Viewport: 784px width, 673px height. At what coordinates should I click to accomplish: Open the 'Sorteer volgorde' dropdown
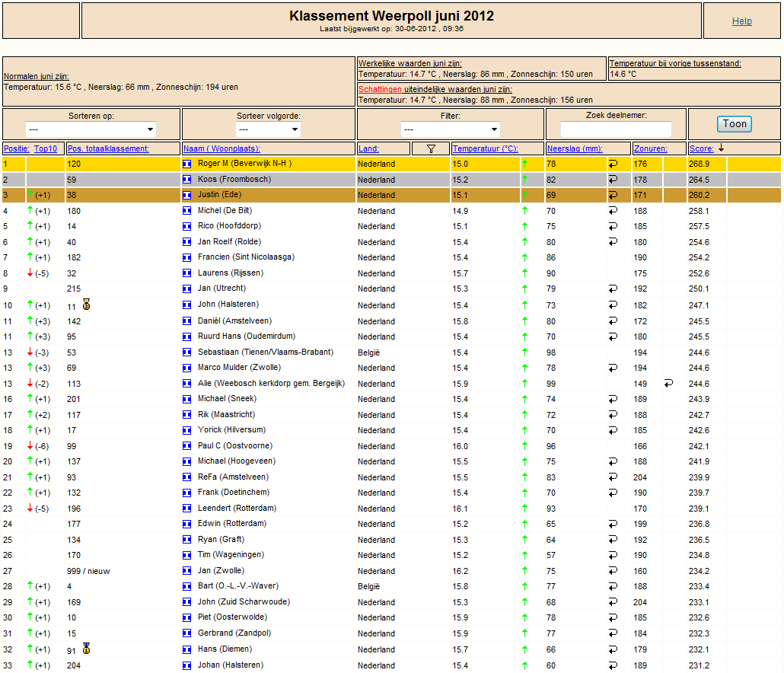[268, 129]
